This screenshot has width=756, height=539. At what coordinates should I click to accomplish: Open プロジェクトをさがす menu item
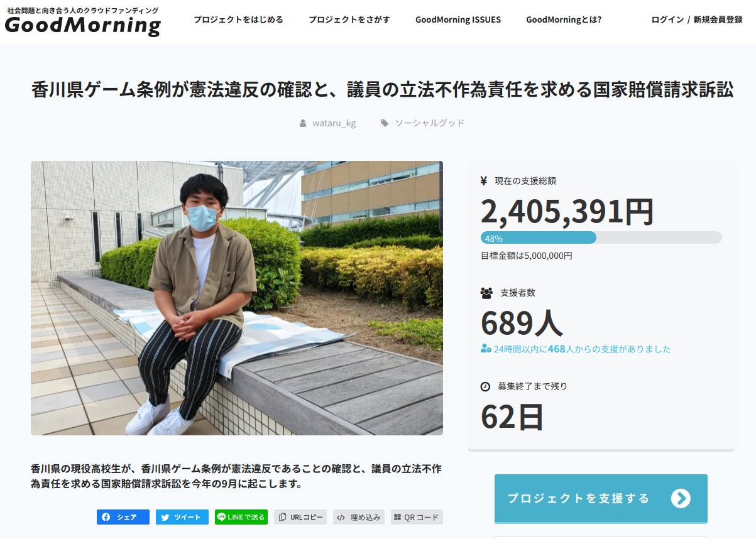pyautogui.click(x=349, y=19)
